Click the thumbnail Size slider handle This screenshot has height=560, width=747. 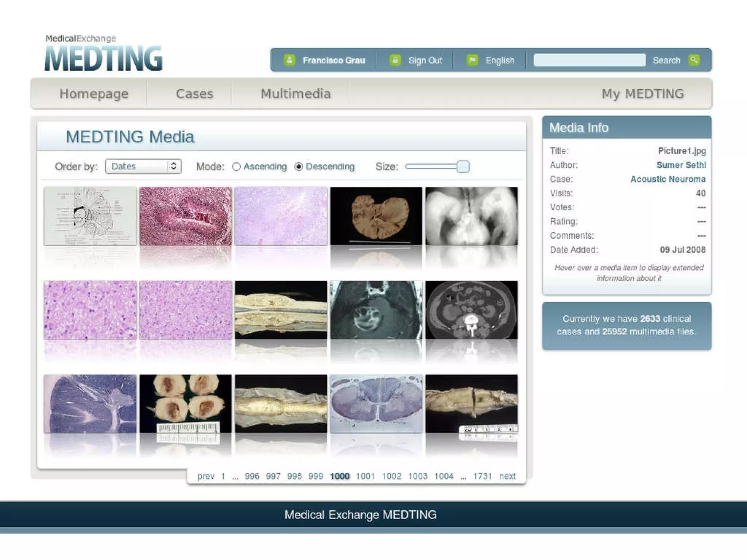[463, 167]
